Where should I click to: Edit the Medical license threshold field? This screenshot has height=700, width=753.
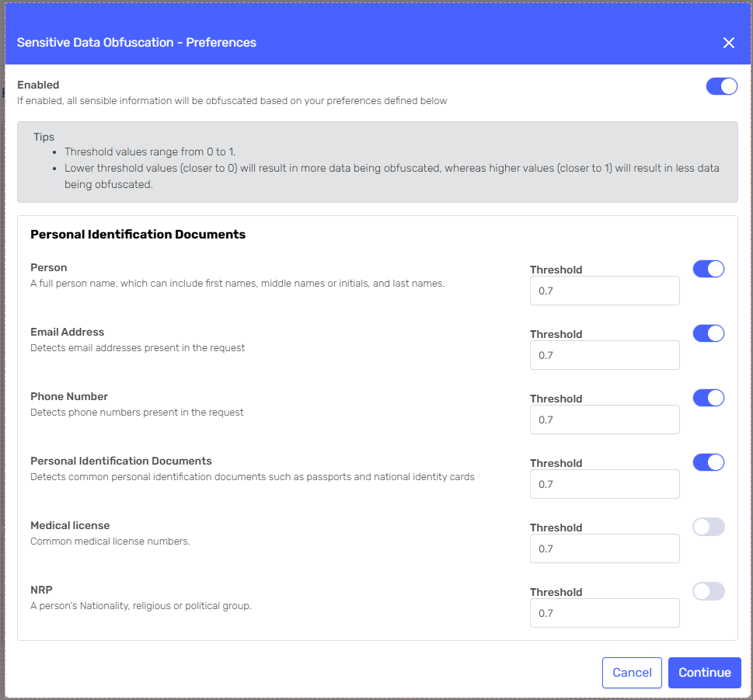click(604, 549)
